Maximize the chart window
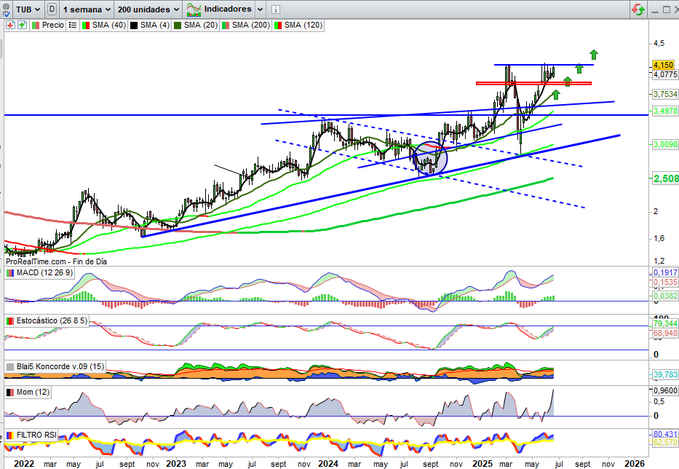 [x=666, y=9]
